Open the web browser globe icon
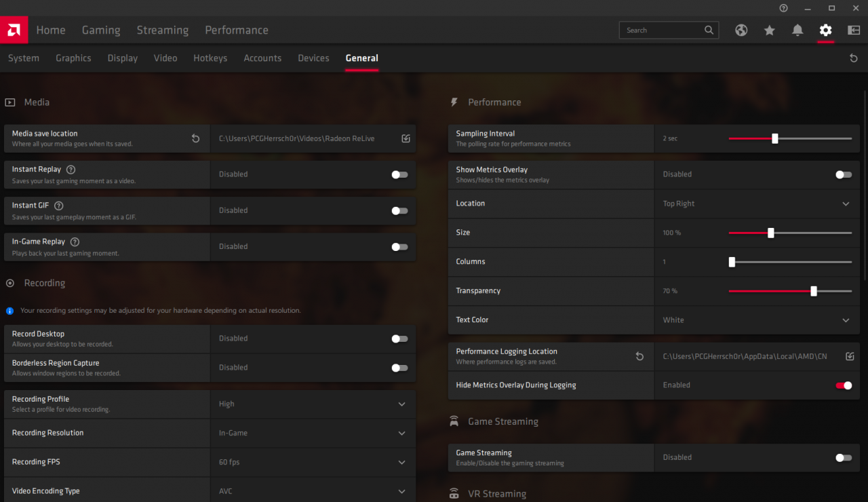Viewport: 868px width, 502px height. tap(741, 30)
